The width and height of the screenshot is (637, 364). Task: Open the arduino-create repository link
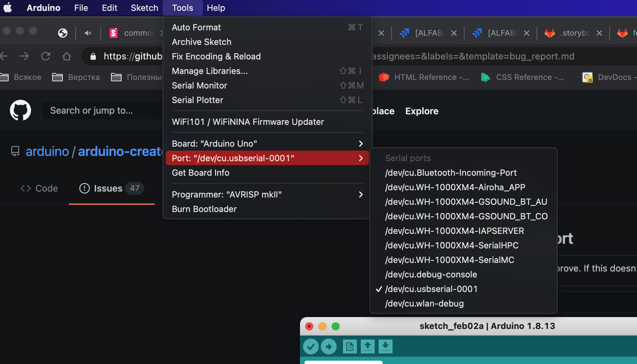tap(121, 151)
